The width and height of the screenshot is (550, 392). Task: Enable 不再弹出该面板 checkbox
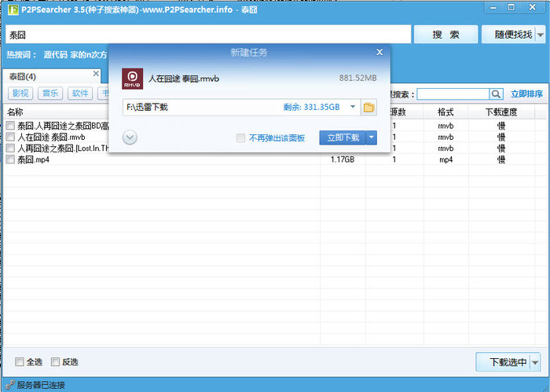tap(240, 137)
